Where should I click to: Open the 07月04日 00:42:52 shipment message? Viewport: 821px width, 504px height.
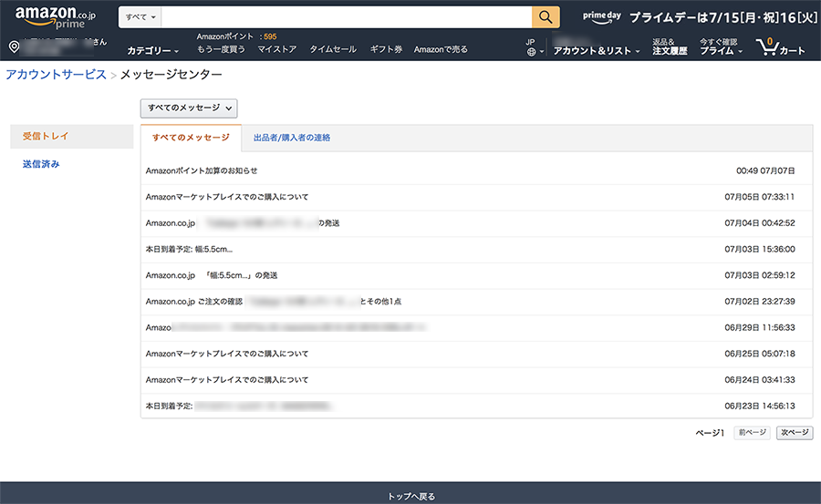[476, 223]
